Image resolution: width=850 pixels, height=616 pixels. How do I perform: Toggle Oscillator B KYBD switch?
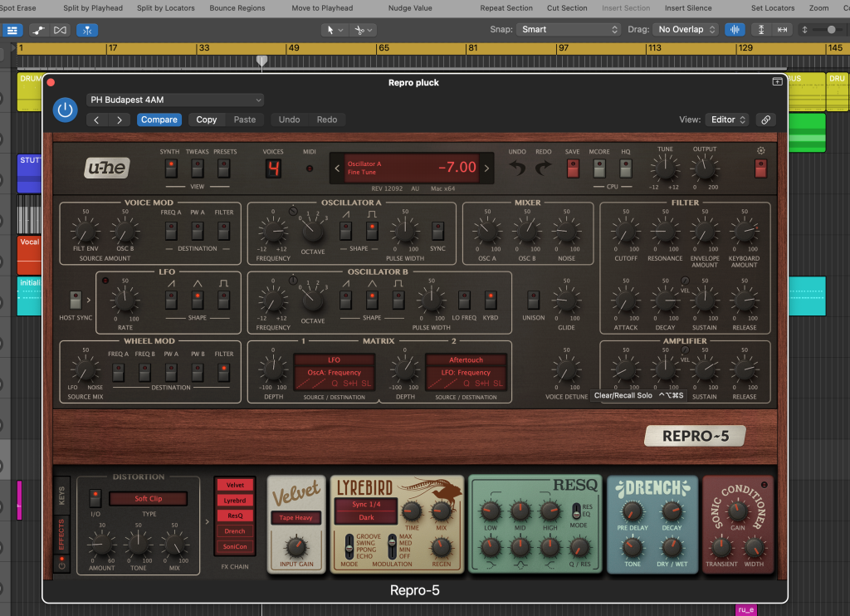[x=490, y=300]
